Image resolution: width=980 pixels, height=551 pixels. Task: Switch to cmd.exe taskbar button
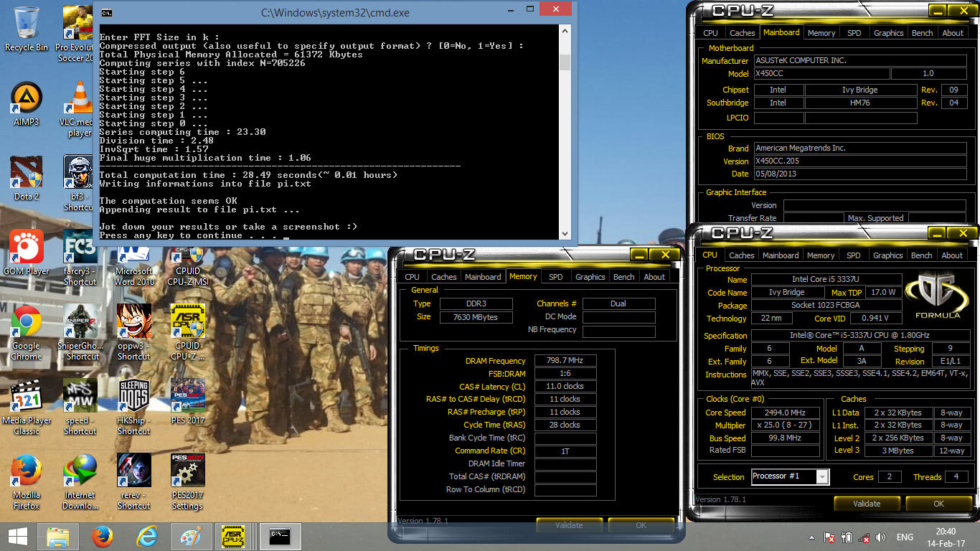tap(280, 536)
